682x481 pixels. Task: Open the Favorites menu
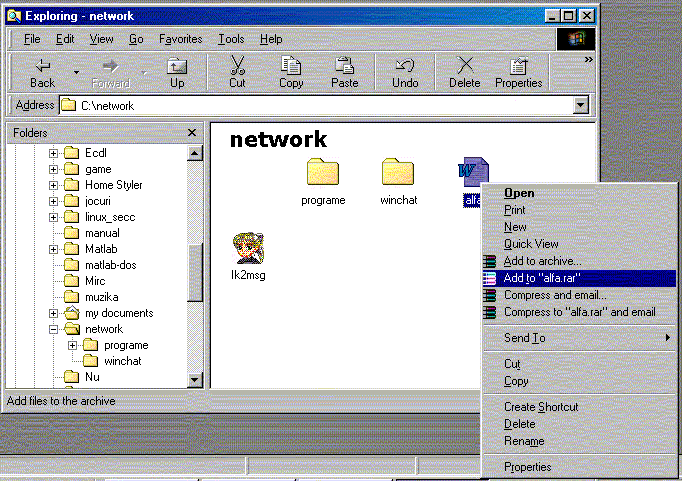(x=181, y=39)
